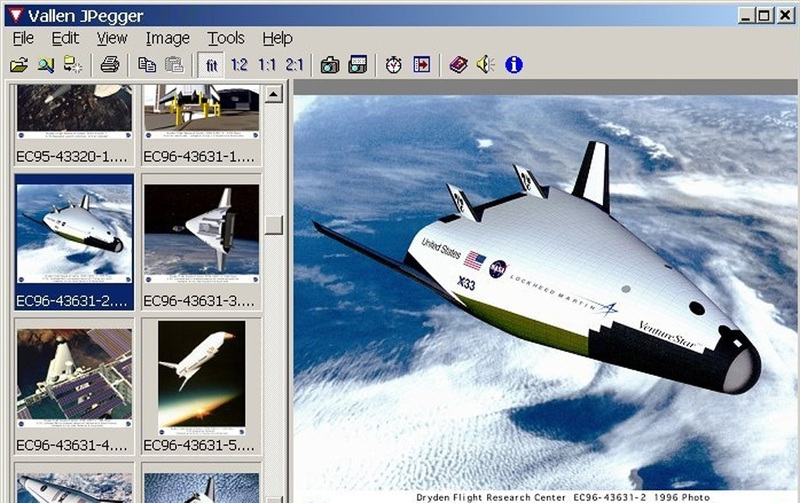Click the window capture camera icon
The width and height of the screenshot is (800, 503).
358,65
